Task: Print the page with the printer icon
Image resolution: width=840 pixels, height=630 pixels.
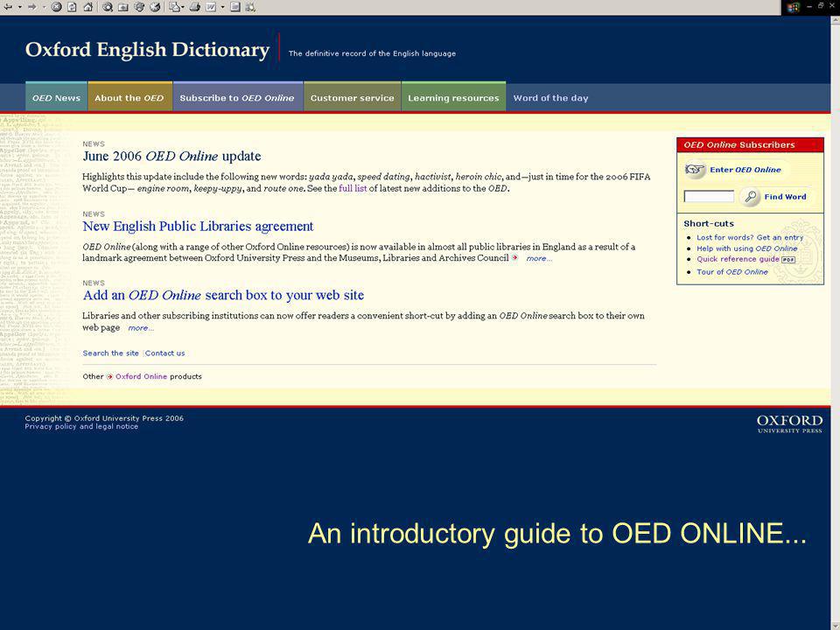Action: [195, 7]
